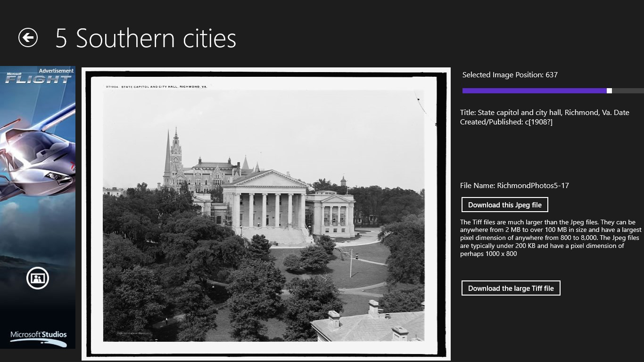Click the Tiff files size explanation paragraph
Screen dimensions: 644x362
pyautogui.click(x=551, y=238)
